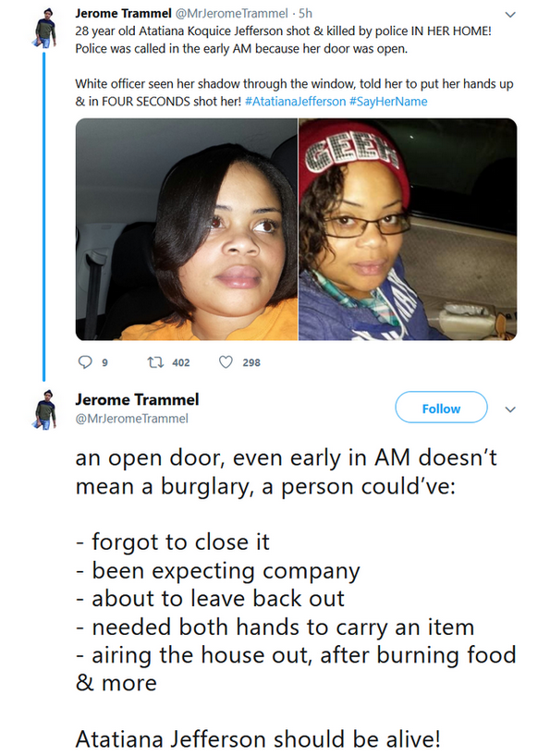The width and height of the screenshot is (550, 756).
Task: Click @MrJeromeTrammel handle under second name
Action: pyautogui.click(x=131, y=419)
